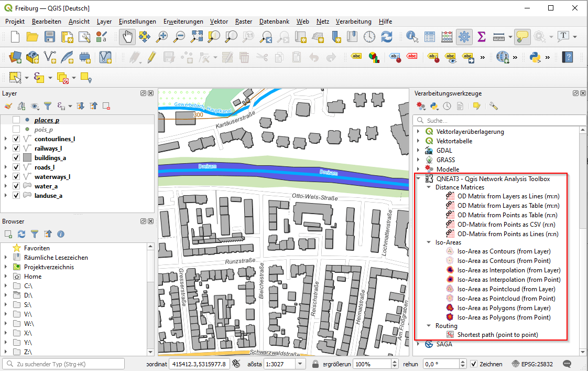Click the statistical summary sigma icon
The height and width of the screenshot is (371, 588).
pyautogui.click(x=481, y=37)
